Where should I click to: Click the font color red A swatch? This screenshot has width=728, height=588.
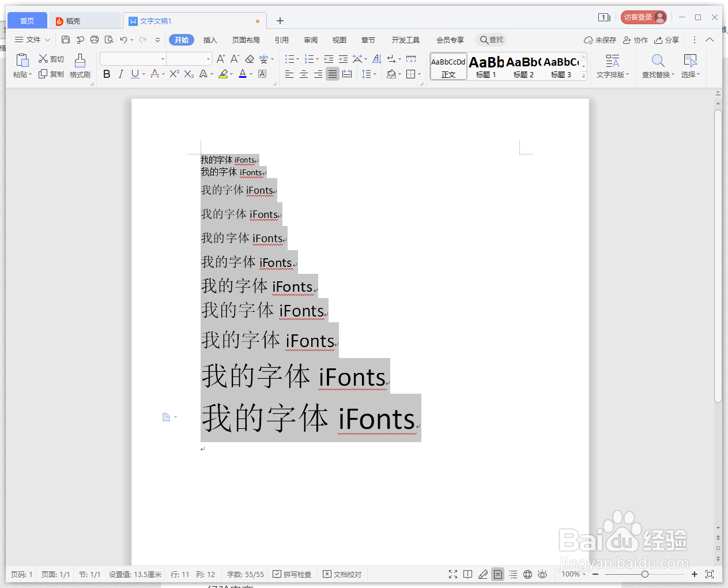tap(243, 74)
